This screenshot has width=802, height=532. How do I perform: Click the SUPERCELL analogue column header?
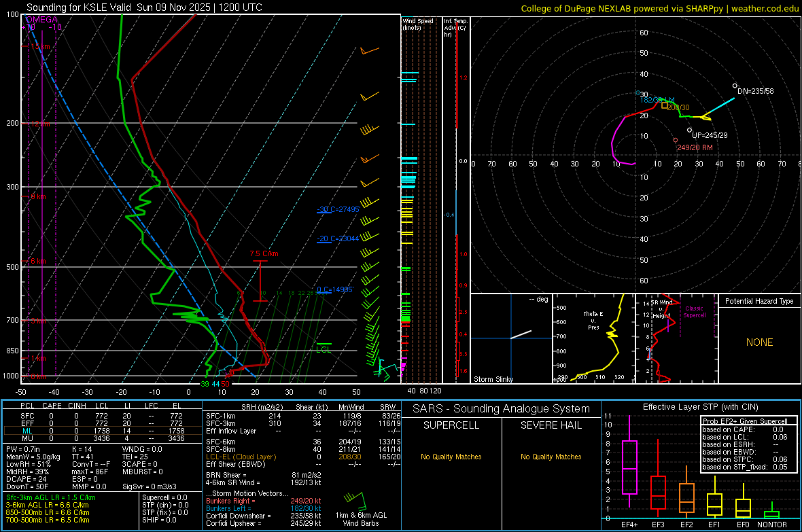(451, 425)
